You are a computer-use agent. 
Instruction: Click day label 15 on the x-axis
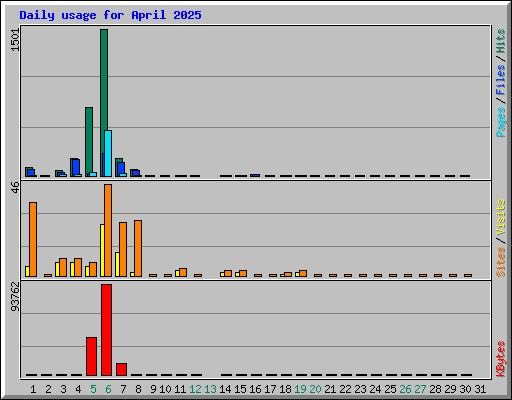point(240,389)
